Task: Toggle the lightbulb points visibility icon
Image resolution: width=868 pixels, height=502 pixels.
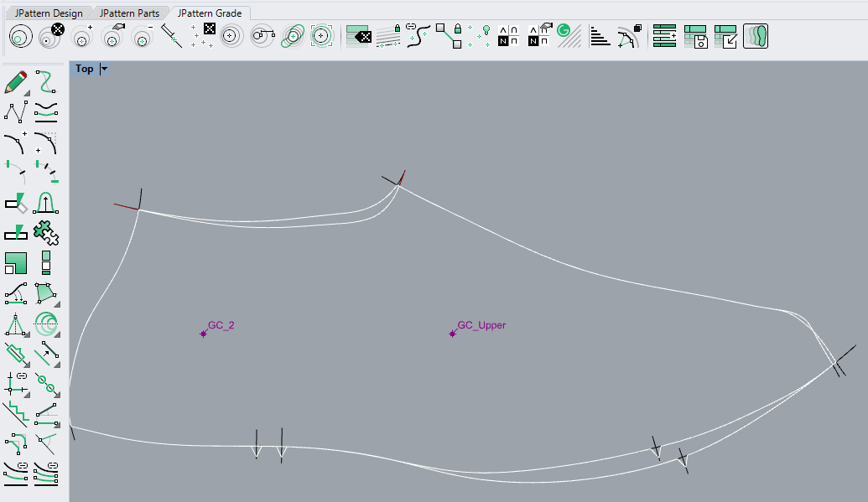Action: click(x=479, y=36)
